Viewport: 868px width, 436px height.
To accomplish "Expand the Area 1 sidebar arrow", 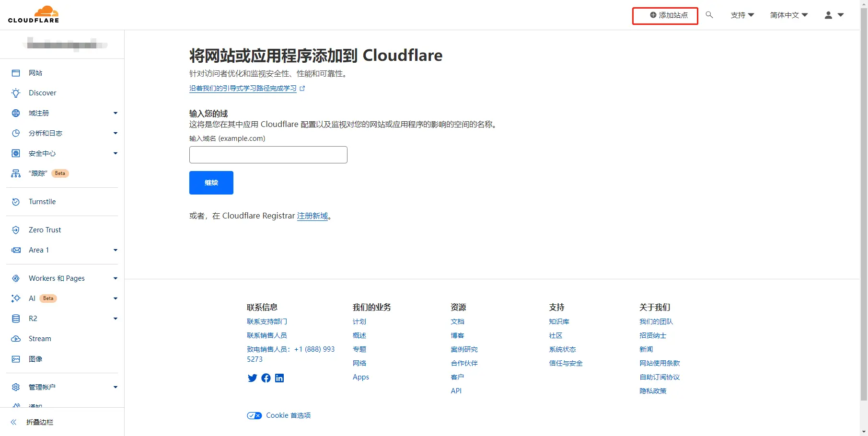I will (116, 250).
